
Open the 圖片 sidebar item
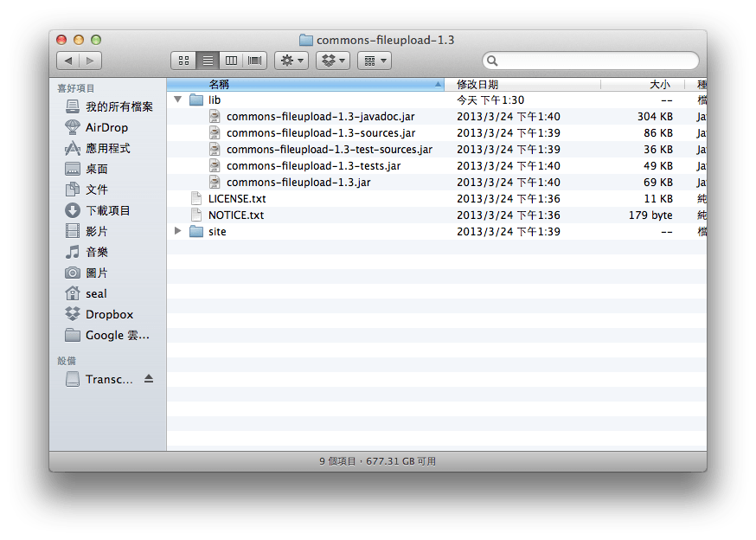(x=95, y=273)
